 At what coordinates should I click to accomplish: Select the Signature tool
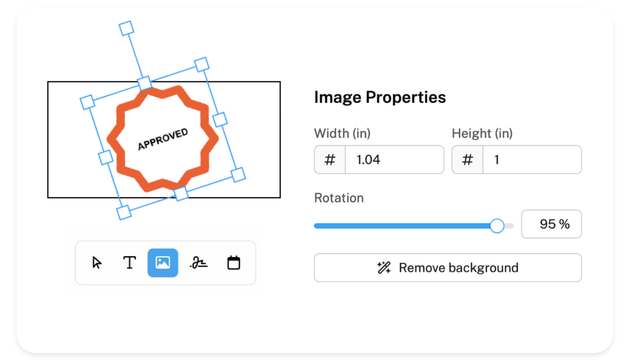click(x=199, y=263)
